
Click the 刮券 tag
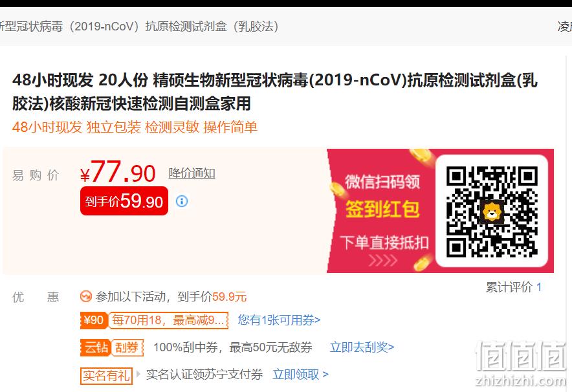pyautogui.click(x=127, y=347)
